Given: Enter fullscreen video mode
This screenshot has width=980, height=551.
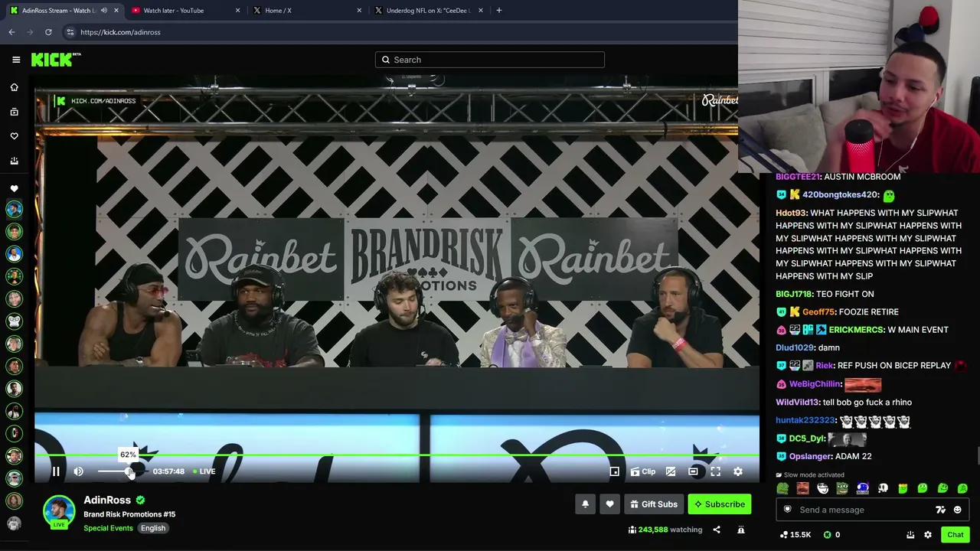Looking at the screenshot, I should [x=715, y=471].
